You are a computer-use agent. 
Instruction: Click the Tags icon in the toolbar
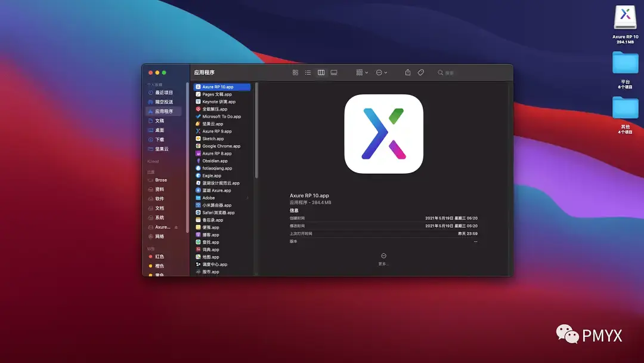pyautogui.click(x=421, y=72)
